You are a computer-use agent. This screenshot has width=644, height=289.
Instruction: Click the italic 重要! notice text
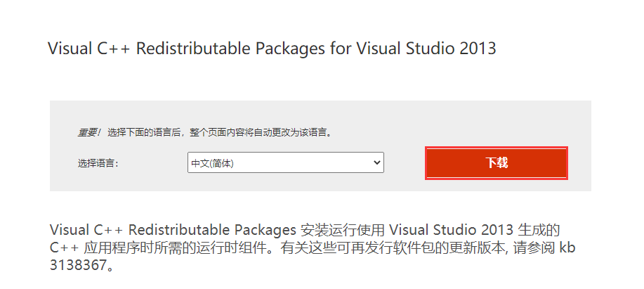(x=88, y=133)
